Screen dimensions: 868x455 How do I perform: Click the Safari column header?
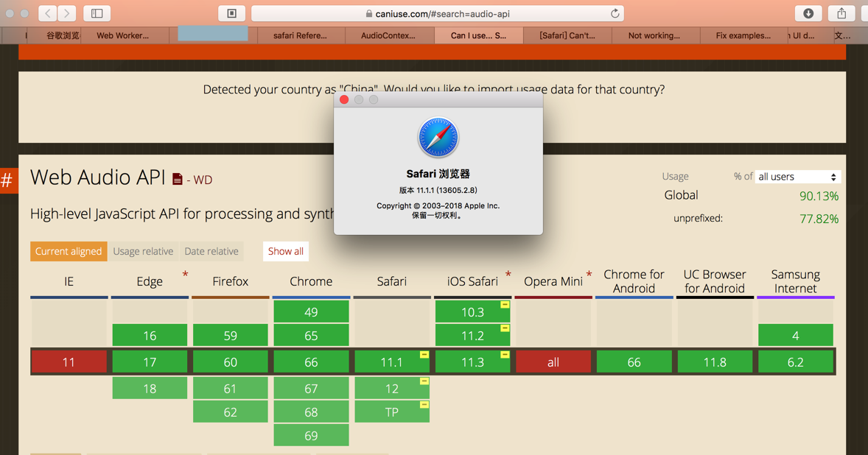(x=392, y=281)
